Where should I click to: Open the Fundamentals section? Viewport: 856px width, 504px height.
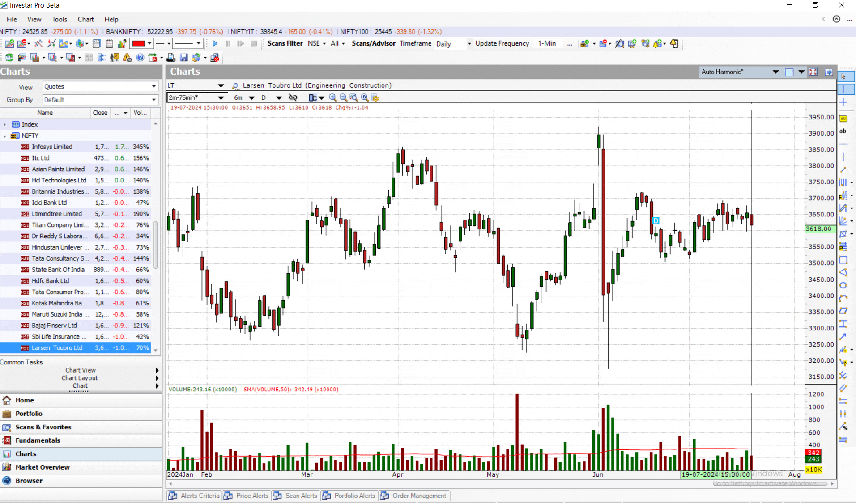tap(38, 440)
